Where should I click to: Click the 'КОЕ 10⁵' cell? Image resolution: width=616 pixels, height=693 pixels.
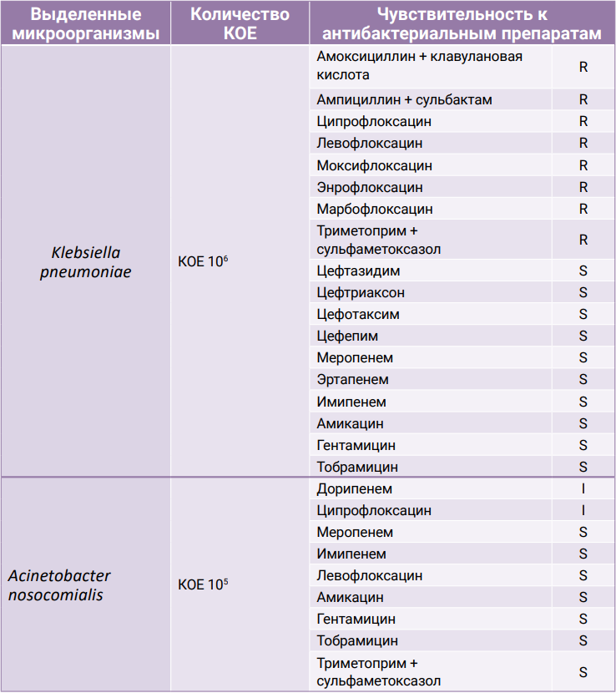click(x=203, y=584)
